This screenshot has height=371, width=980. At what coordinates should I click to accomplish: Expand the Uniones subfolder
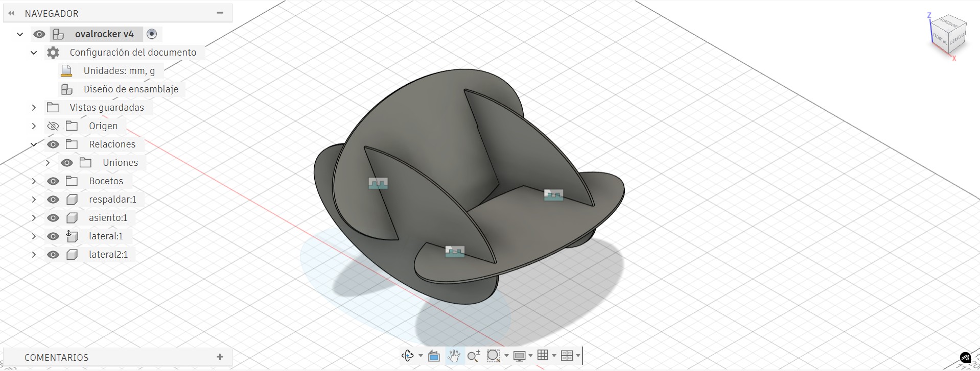pyautogui.click(x=48, y=163)
